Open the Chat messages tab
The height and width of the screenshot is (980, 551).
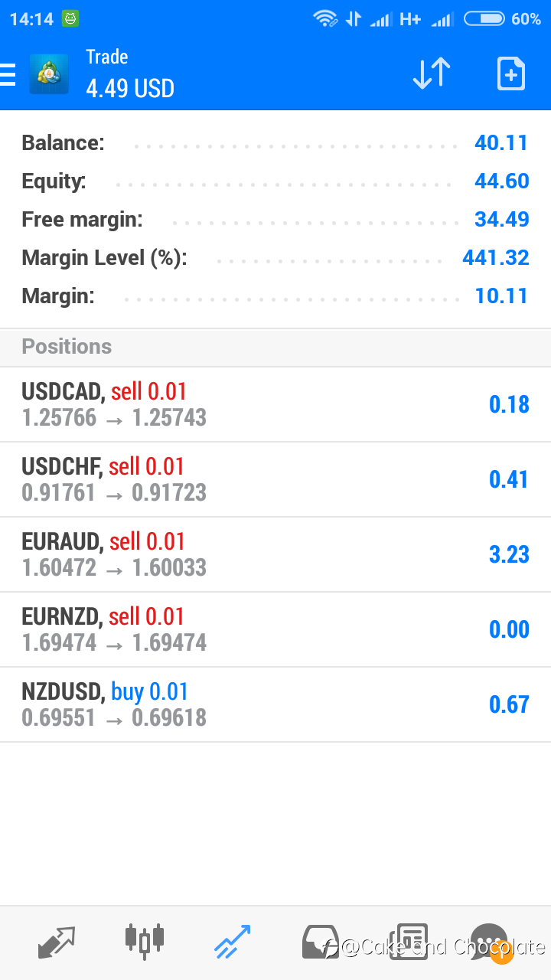pyautogui.click(x=490, y=942)
